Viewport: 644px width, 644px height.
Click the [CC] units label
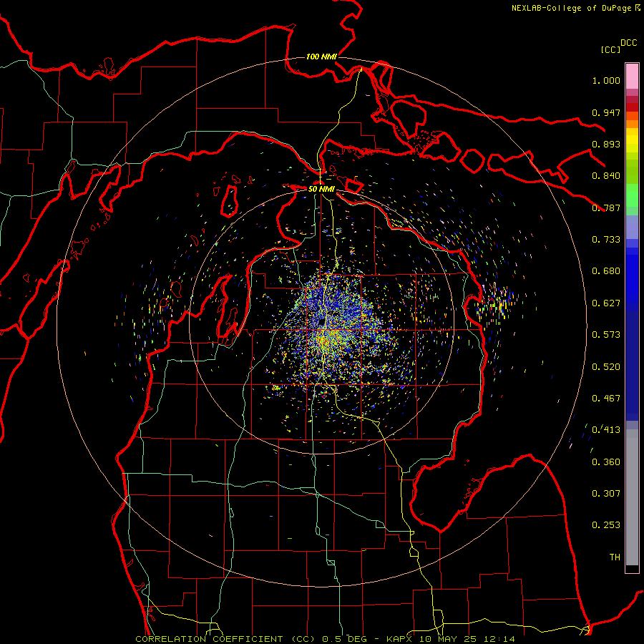click(x=610, y=49)
